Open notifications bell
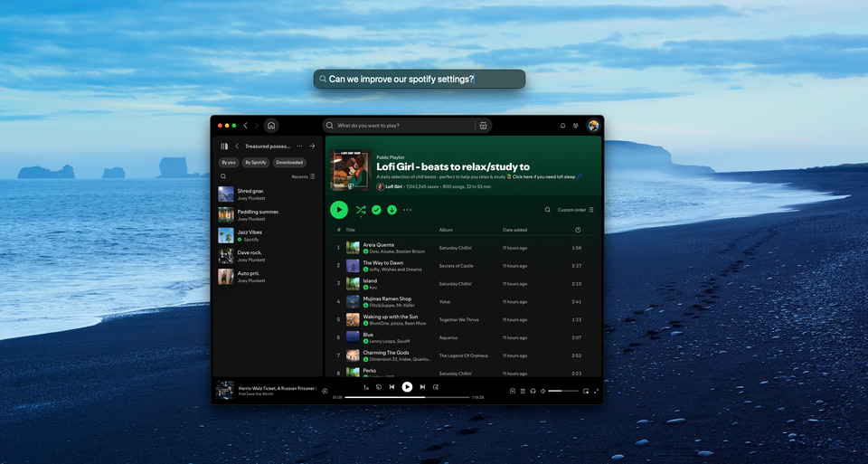Viewport: 868px width, 464px height. (x=563, y=126)
